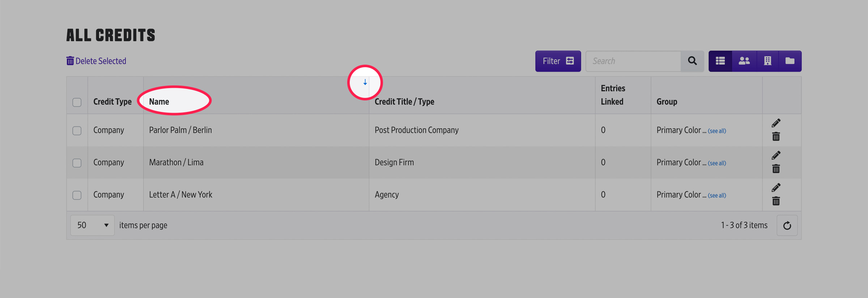
Task: Switch to the people view icon
Action: point(744,61)
